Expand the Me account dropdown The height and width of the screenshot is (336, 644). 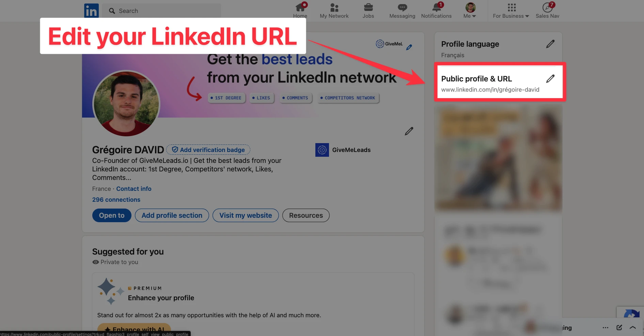[470, 11]
